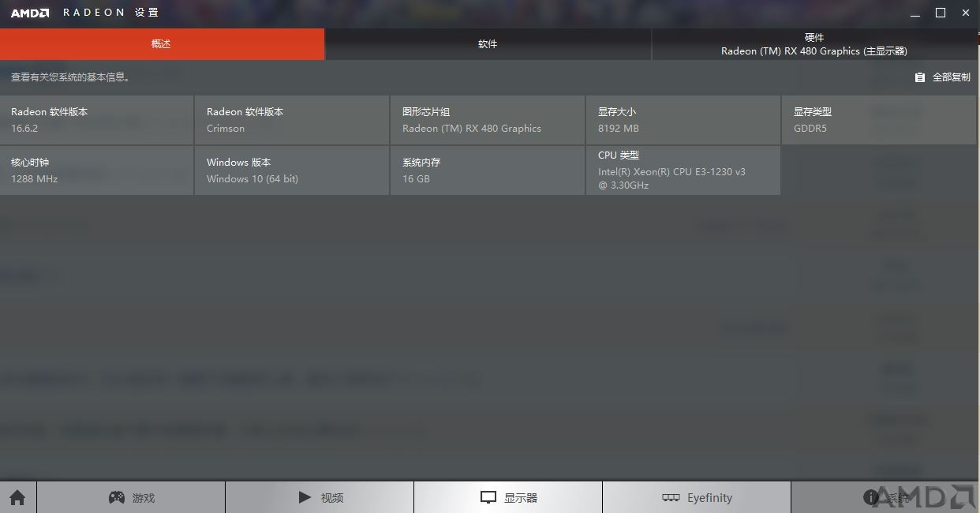Maximize the Radeon Settings window
Screen dimensions: 980x513
click(941, 13)
